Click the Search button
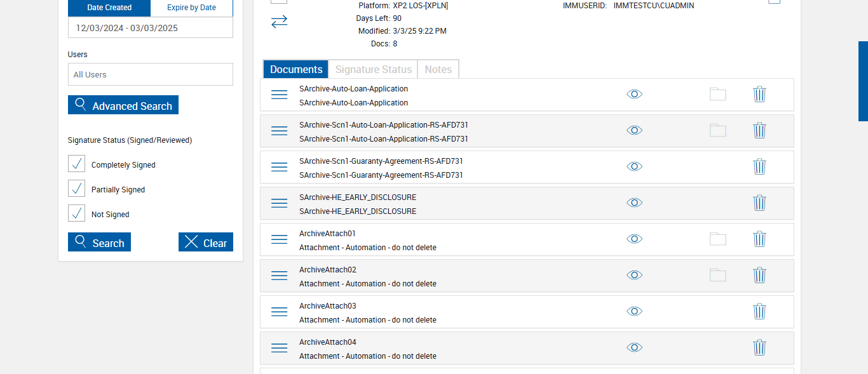 pyautogui.click(x=99, y=242)
